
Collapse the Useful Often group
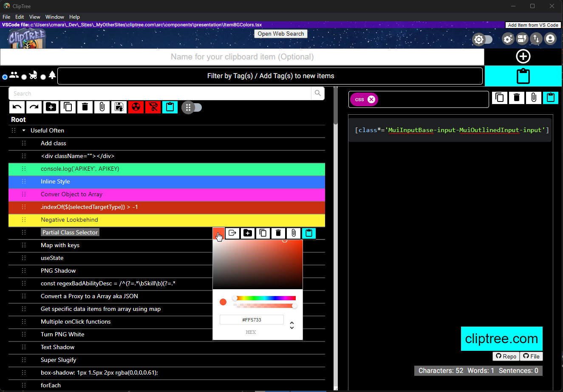(23, 130)
